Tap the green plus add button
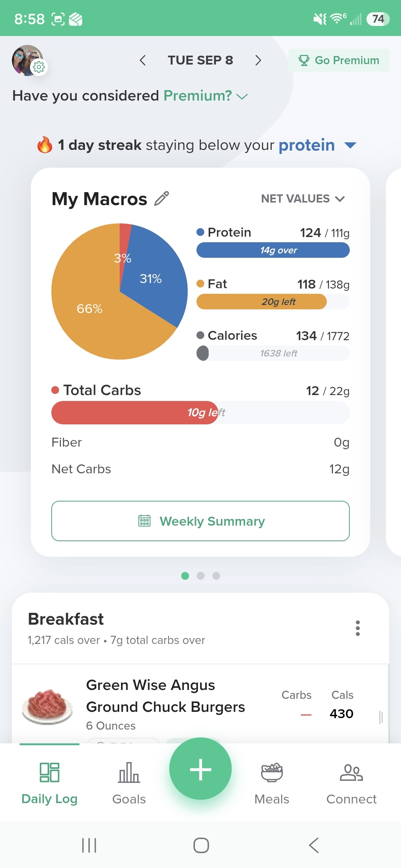The image size is (401, 868). click(200, 769)
